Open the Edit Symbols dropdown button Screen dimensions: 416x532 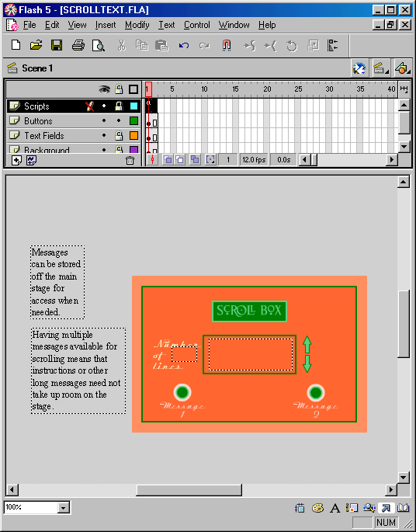pyautogui.click(x=403, y=68)
